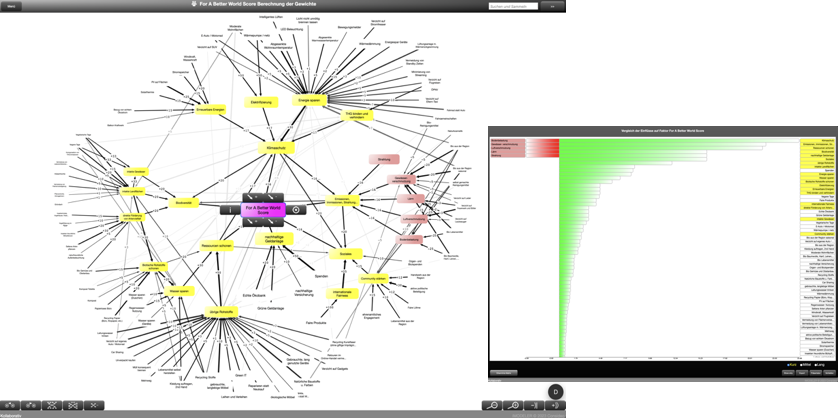Click the fifth bottom-left toolbar button with the small cluster
Image resolution: width=838 pixels, height=418 pixels.
click(x=94, y=405)
